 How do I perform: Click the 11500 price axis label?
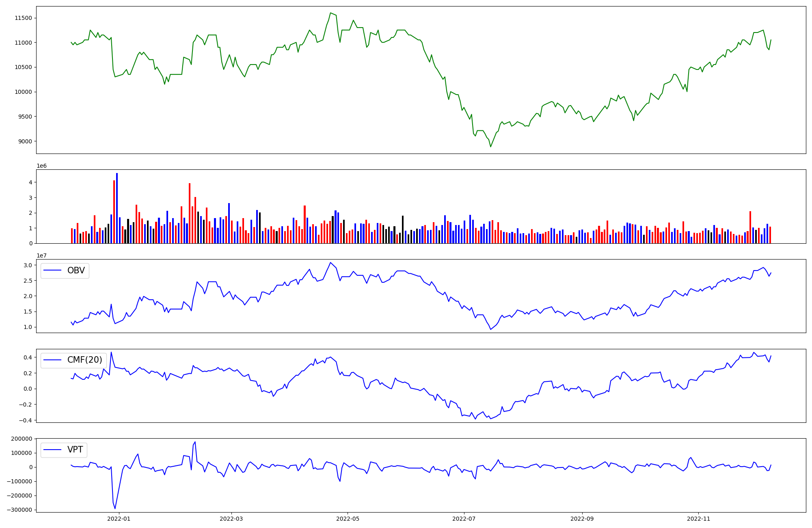[24, 18]
